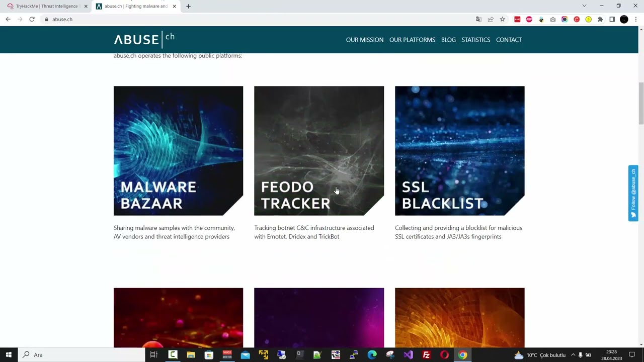Open the Twitter Follow @abuse_ch side tab
644x362 pixels.
[x=633, y=193]
